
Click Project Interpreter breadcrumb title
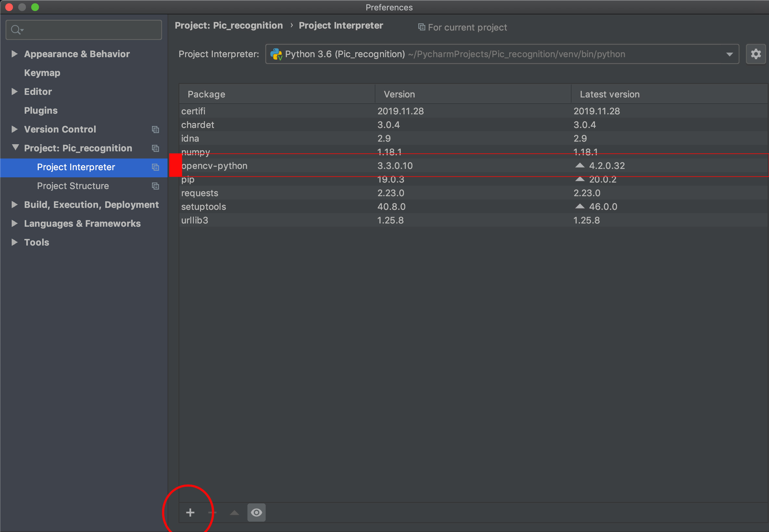341,26
